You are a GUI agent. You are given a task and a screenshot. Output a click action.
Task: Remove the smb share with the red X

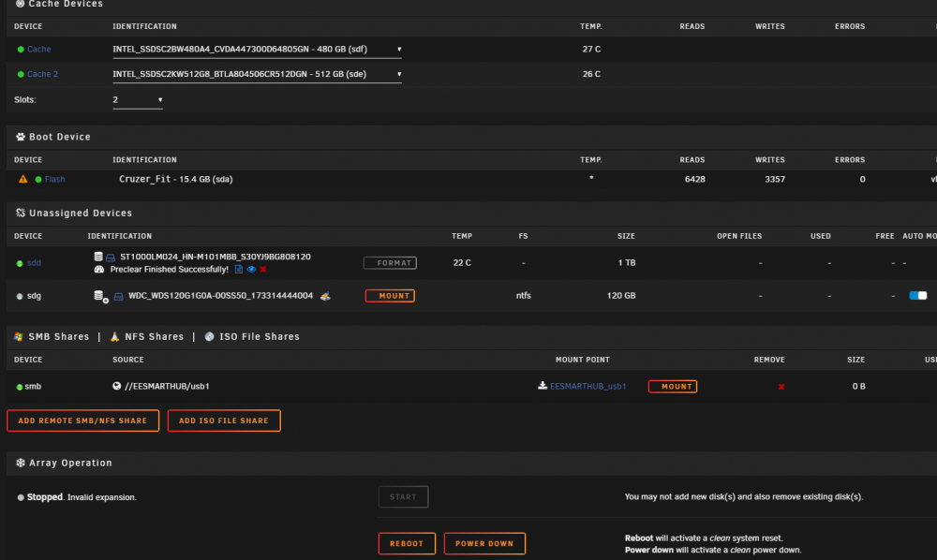(781, 387)
